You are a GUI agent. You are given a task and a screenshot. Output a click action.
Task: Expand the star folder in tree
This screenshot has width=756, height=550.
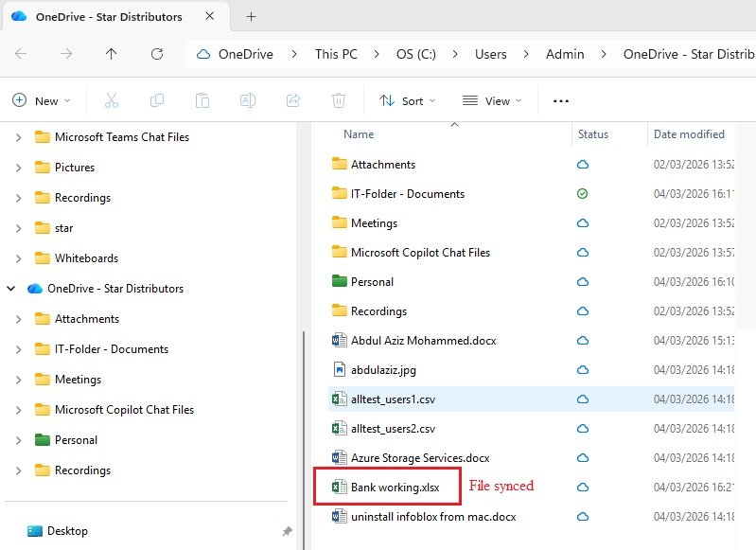[18, 228]
